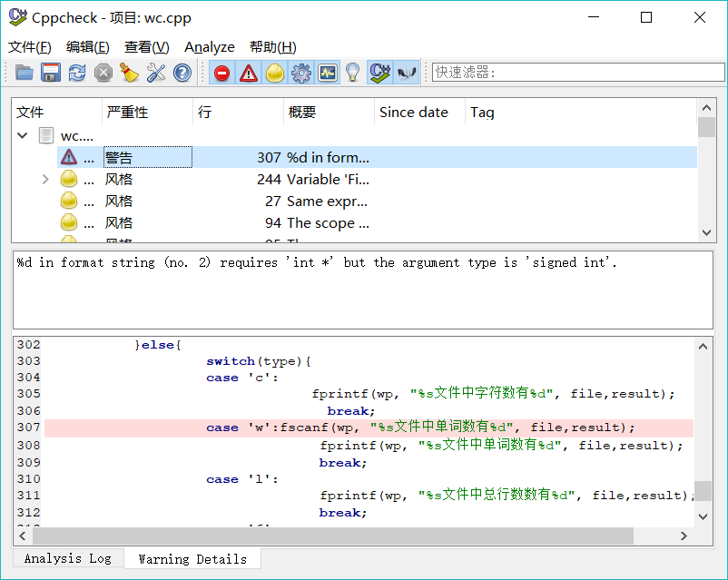Click code line 305 fprintf statement
Image resolution: width=728 pixels, height=580 pixels.
click(x=493, y=394)
